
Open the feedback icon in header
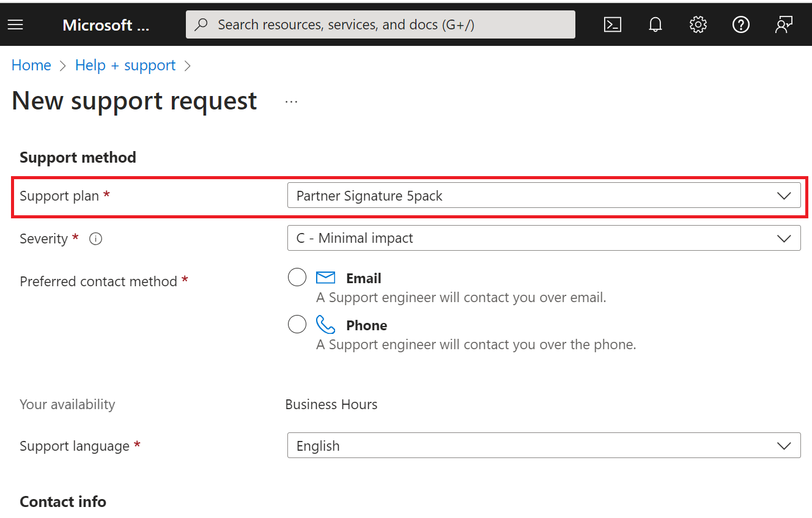tap(784, 24)
